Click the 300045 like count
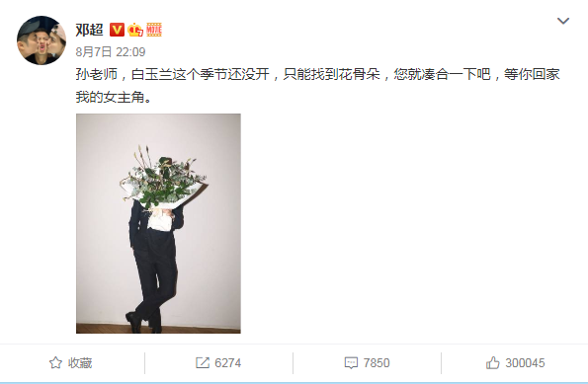The width and height of the screenshot is (588, 384). point(525,363)
